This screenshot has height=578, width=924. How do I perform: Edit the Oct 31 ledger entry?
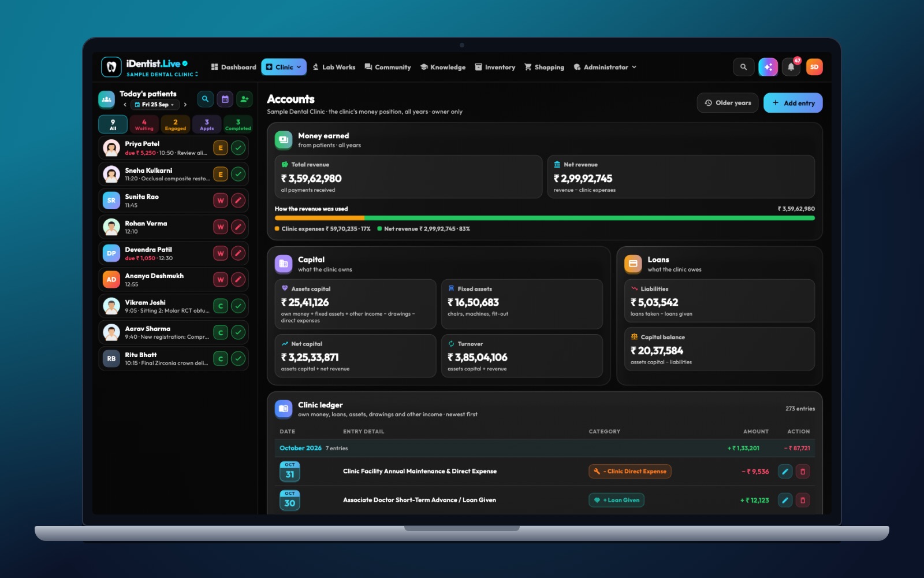click(785, 472)
